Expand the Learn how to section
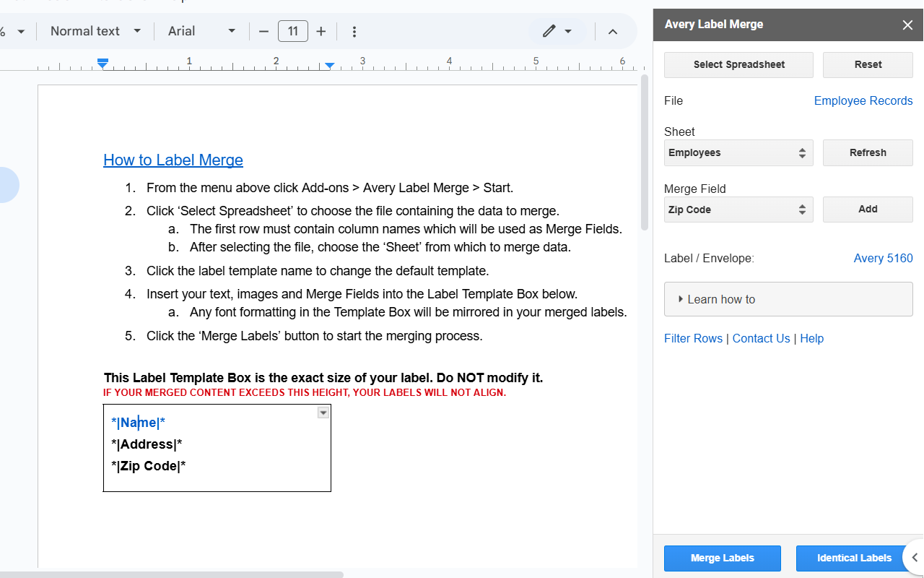 (x=788, y=299)
